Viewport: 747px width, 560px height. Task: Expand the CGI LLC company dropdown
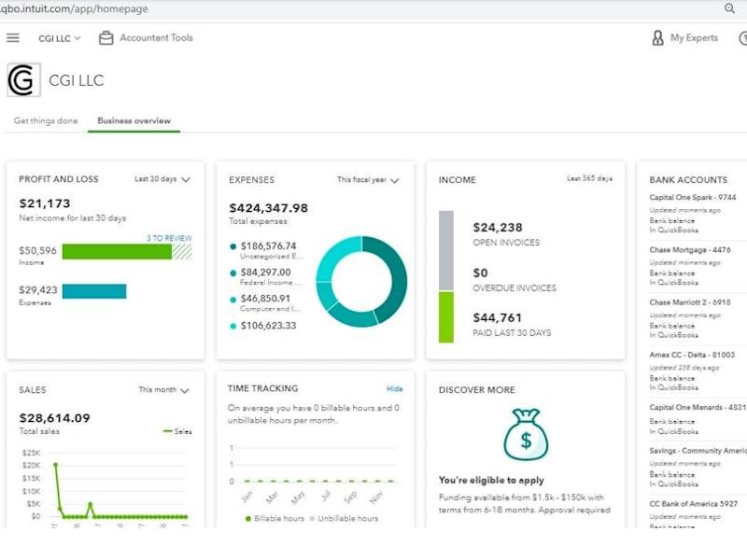(60, 38)
